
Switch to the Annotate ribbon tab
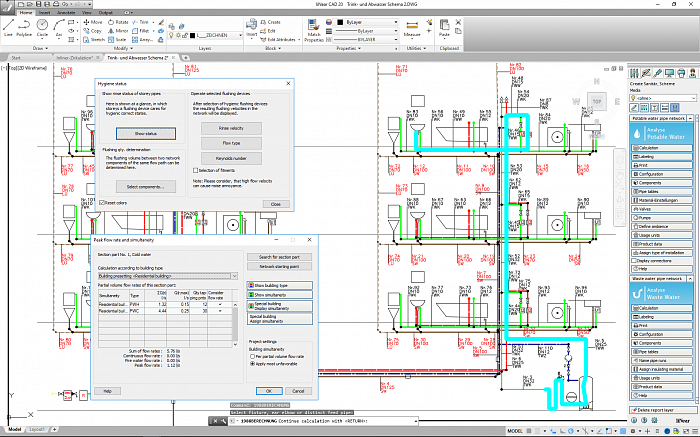click(66, 12)
